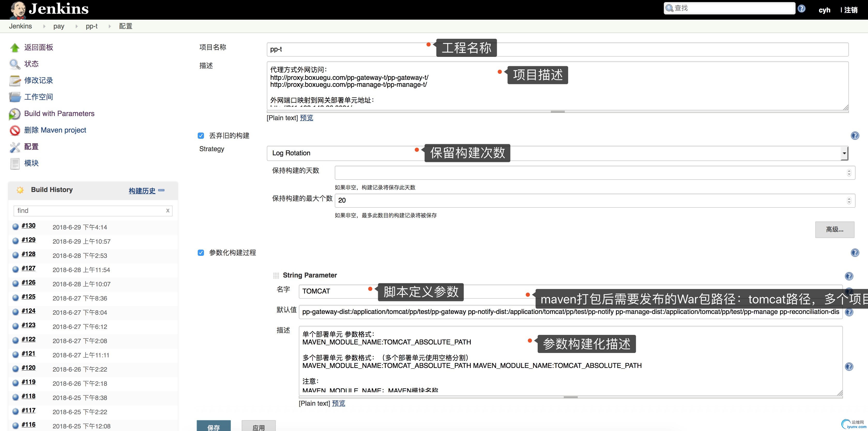Open 模块 sidebar link

[x=31, y=163]
